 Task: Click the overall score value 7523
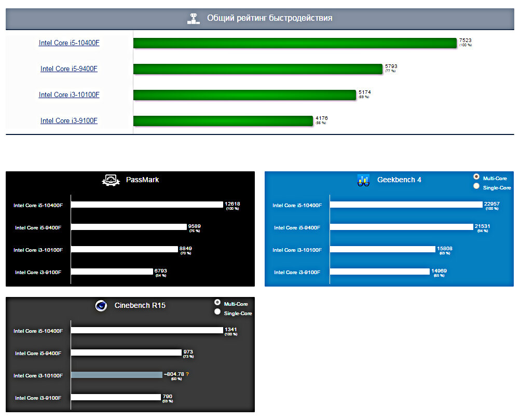(x=466, y=40)
